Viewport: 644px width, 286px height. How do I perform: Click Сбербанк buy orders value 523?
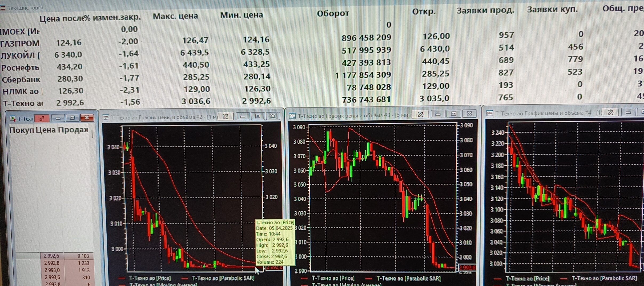(x=575, y=72)
